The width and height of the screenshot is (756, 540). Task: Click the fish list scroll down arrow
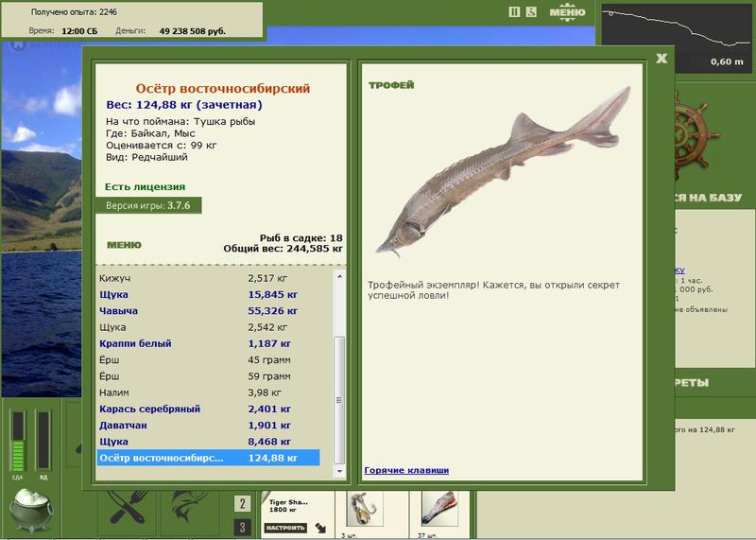pos(339,471)
